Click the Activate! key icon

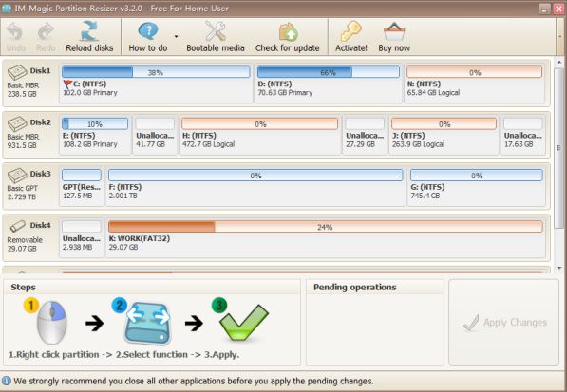click(x=350, y=31)
